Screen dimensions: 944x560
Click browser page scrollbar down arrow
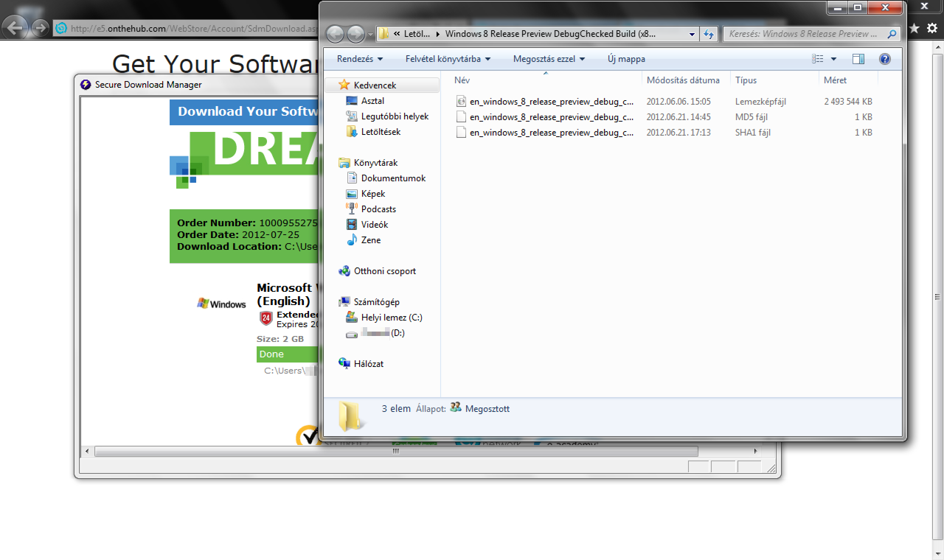pyautogui.click(x=937, y=554)
